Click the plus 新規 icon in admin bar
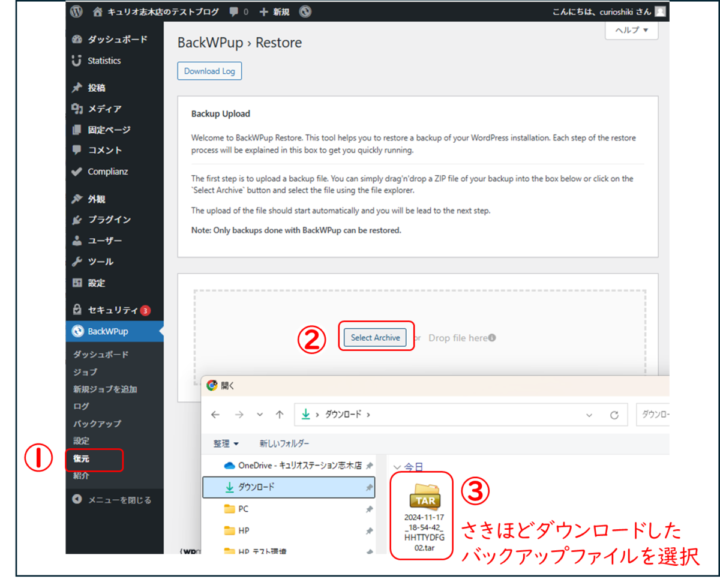Viewport: 720px width, 588px height. click(263, 11)
